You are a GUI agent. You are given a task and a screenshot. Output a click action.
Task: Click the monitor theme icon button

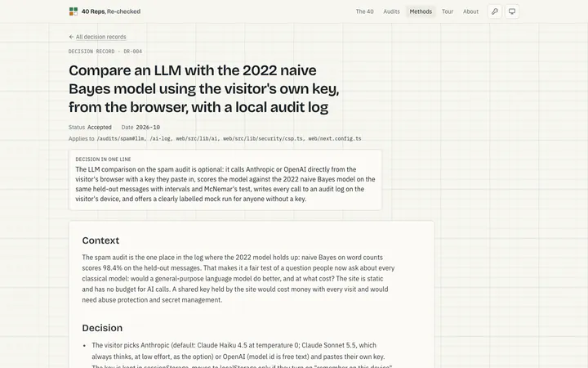coord(512,11)
